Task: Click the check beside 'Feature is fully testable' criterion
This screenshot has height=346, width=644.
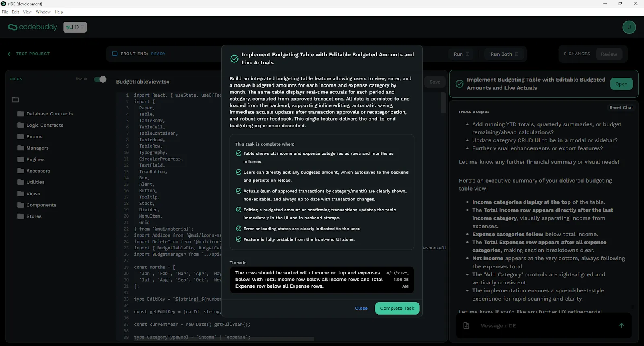Action: tap(239, 239)
